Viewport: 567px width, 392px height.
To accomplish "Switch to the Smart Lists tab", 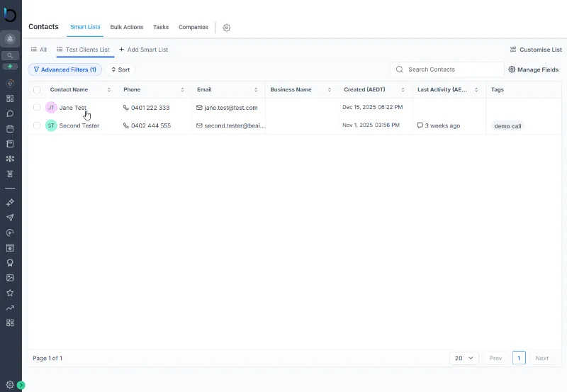I will (85, 27).
